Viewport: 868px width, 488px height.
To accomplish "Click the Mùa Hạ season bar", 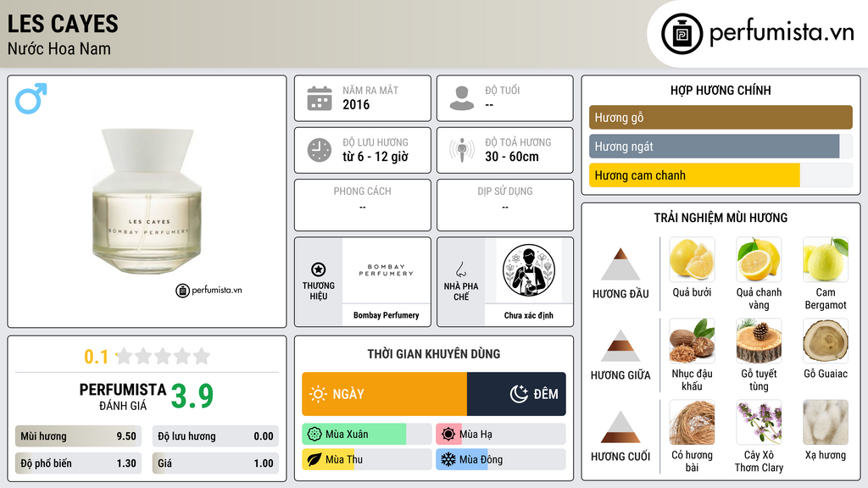I will (500, 435).
